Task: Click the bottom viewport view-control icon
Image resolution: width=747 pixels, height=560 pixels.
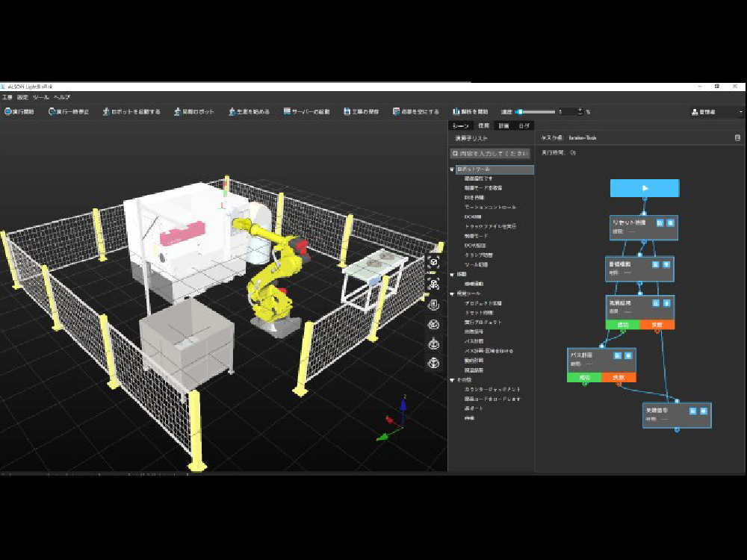Action: (x=434, y=363)
